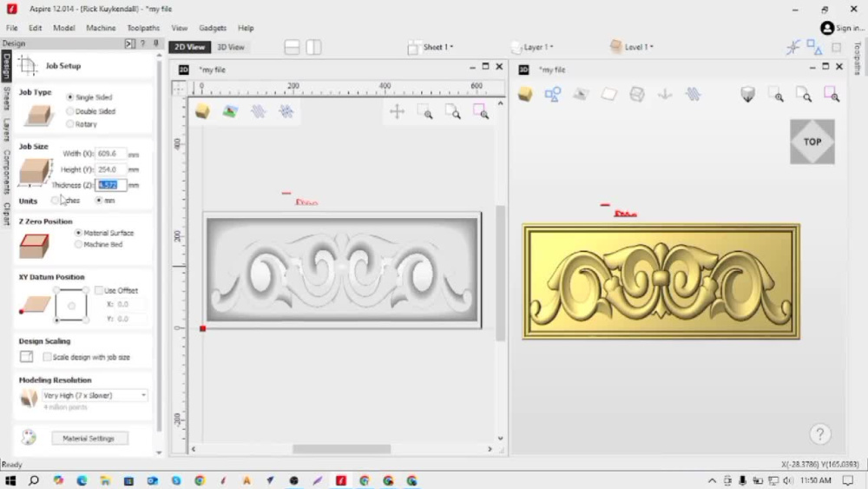Click the Width (X) input field
Screen dimensions: 868x489
click(x=111, y=154)
